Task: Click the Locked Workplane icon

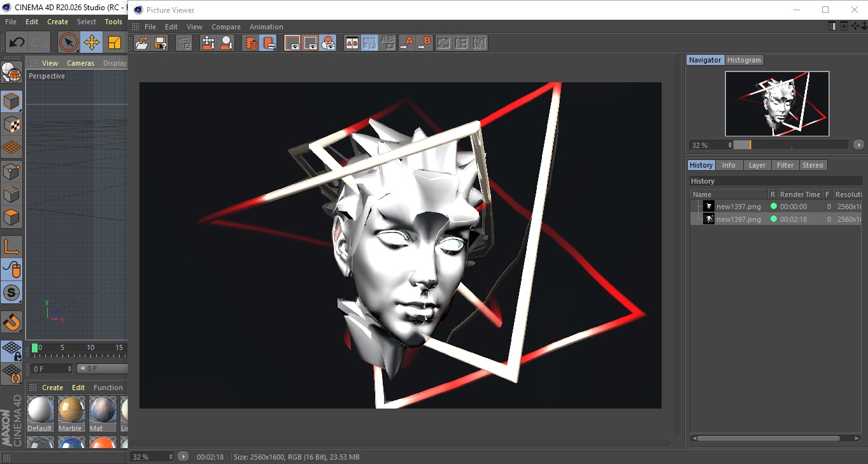Action: pyautogui.click(x=11, y=351)
